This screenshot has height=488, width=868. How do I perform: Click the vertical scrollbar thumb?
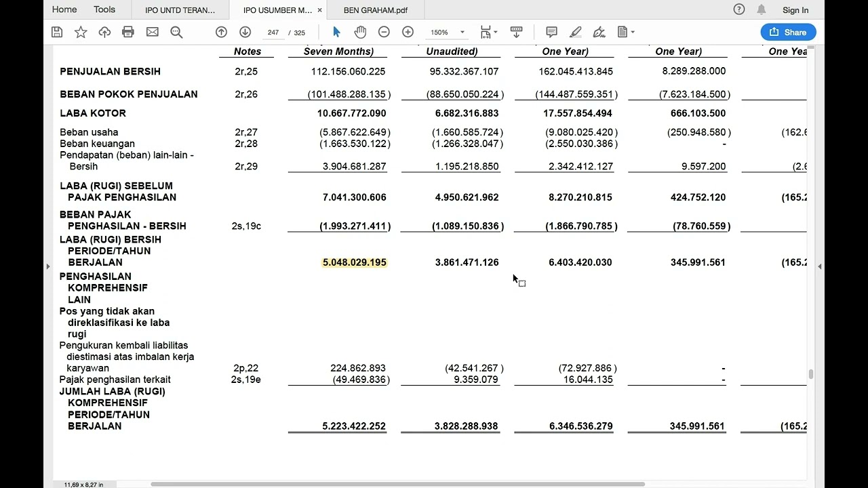click(x=810, y=374)
